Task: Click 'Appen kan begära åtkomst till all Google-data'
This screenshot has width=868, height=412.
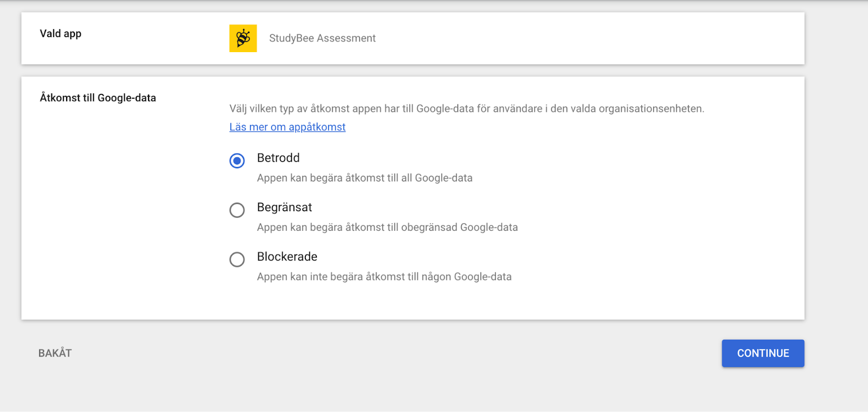Action: click(x=365, y=178)
